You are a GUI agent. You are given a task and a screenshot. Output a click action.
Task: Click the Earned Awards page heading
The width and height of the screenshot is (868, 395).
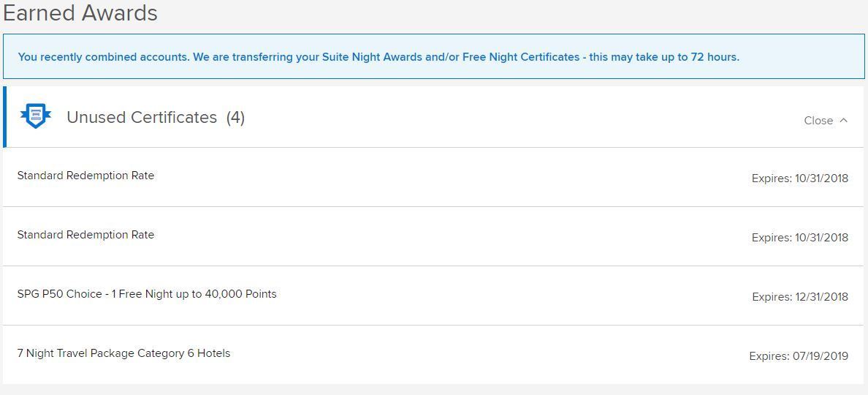tap(80, 12)
